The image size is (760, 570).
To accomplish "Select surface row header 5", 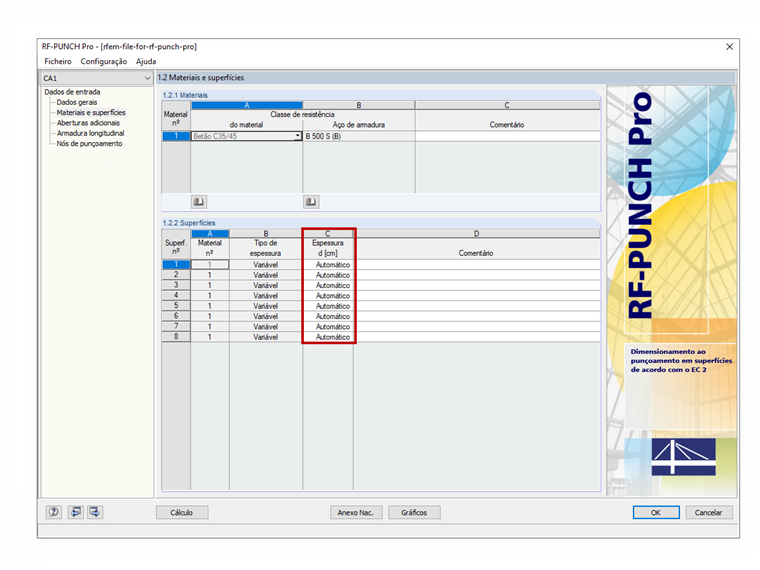I will coord(176,306).
